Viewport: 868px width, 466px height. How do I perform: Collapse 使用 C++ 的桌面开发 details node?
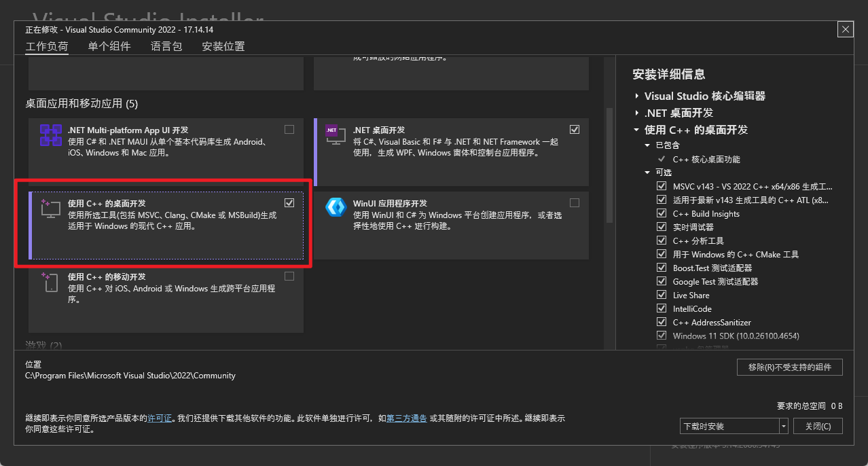tap(637, 130)
